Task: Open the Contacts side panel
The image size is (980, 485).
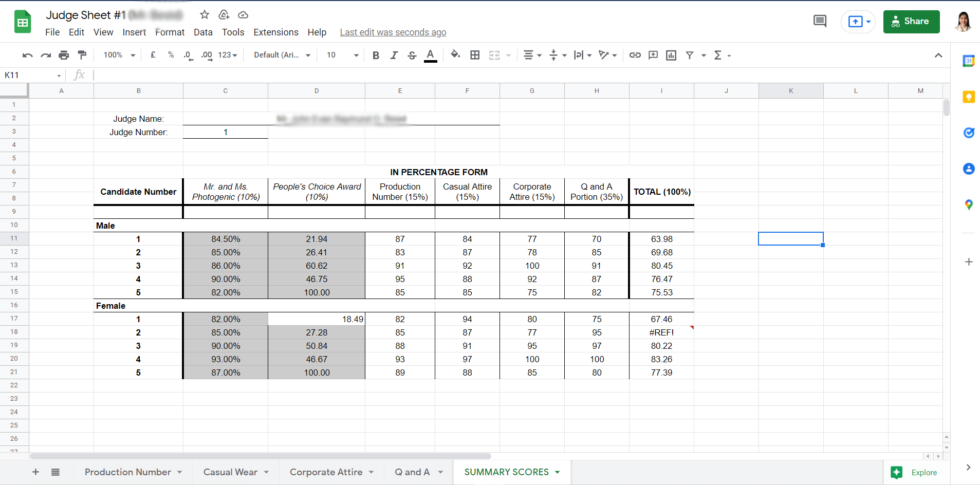Action: (969, 169)
